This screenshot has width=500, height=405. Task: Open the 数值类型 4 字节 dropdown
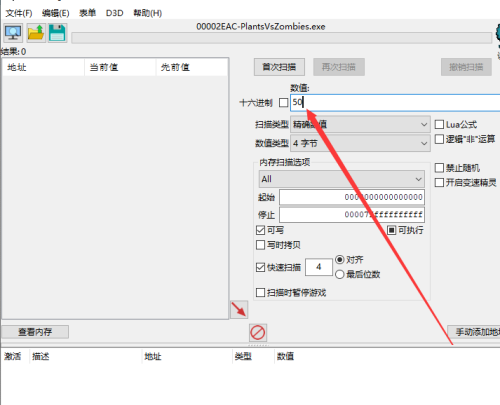click(x=360, y=143)
